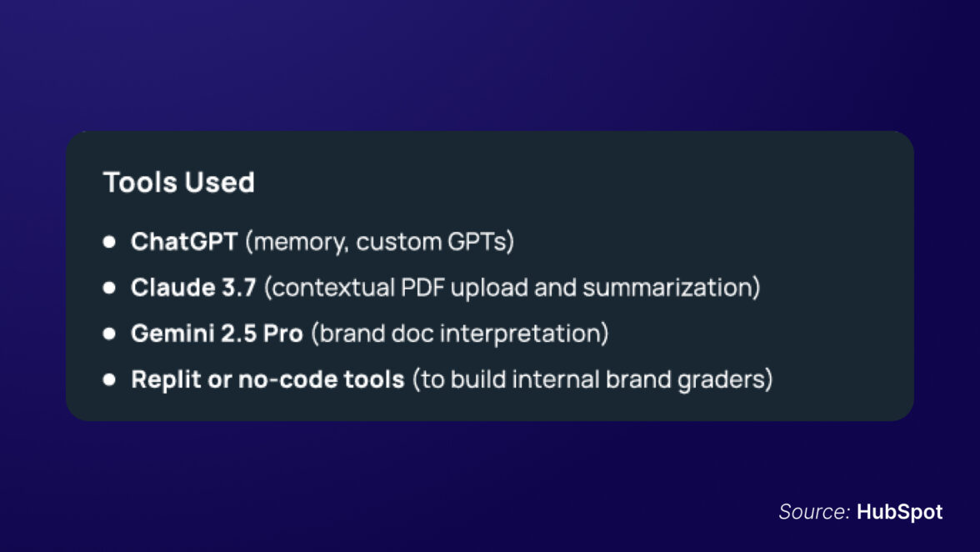Click the '(memory, custom GPTs)' description
This screenshot has height=552, width=980.
pos(380,243)
